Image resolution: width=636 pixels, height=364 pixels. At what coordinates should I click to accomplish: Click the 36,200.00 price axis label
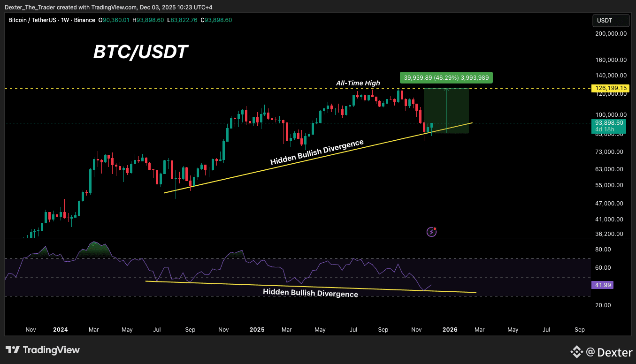coord(608,234)
